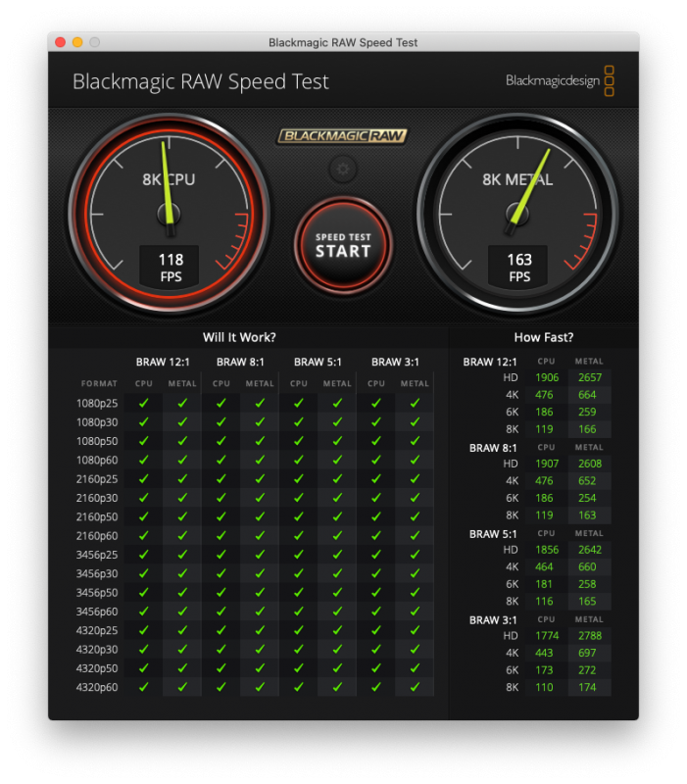The height and width of the screenshot is (784, 687).
Task: Click the 2160p25 BRAW 5:1 CPU checkmark
Action: 299,479
